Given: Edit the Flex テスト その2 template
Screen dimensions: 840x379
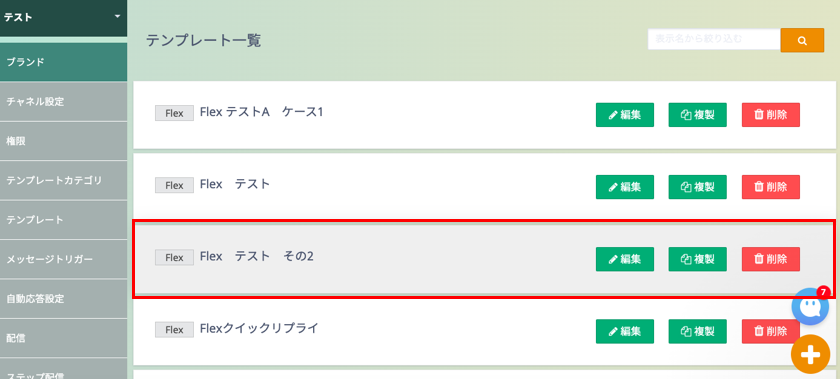Looking at the screenshot, I should (625, 259).
